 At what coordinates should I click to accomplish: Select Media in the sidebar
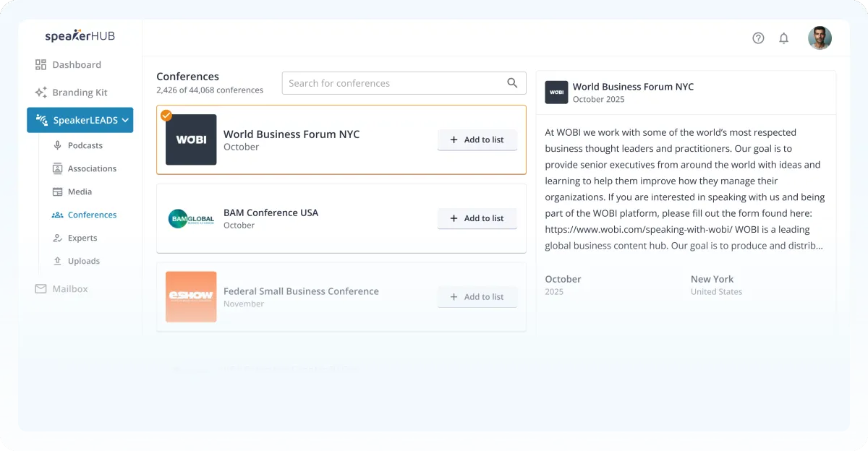pyautogui.click(x=80, y=192)
